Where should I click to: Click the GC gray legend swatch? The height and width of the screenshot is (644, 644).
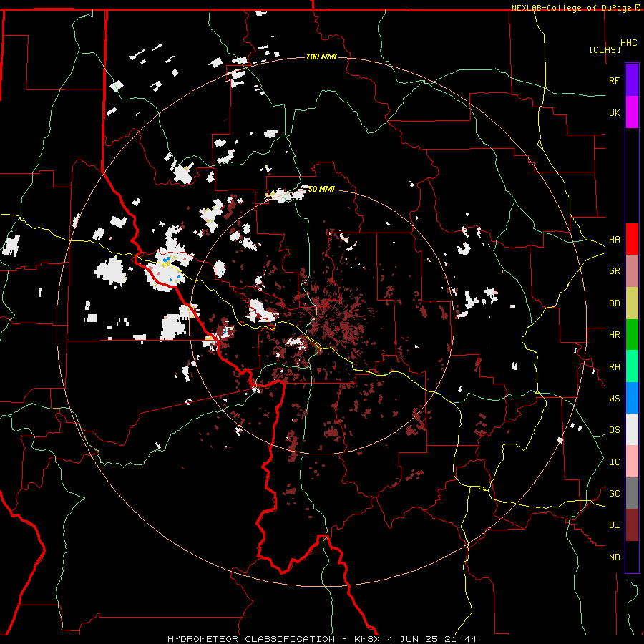(632, 493)
